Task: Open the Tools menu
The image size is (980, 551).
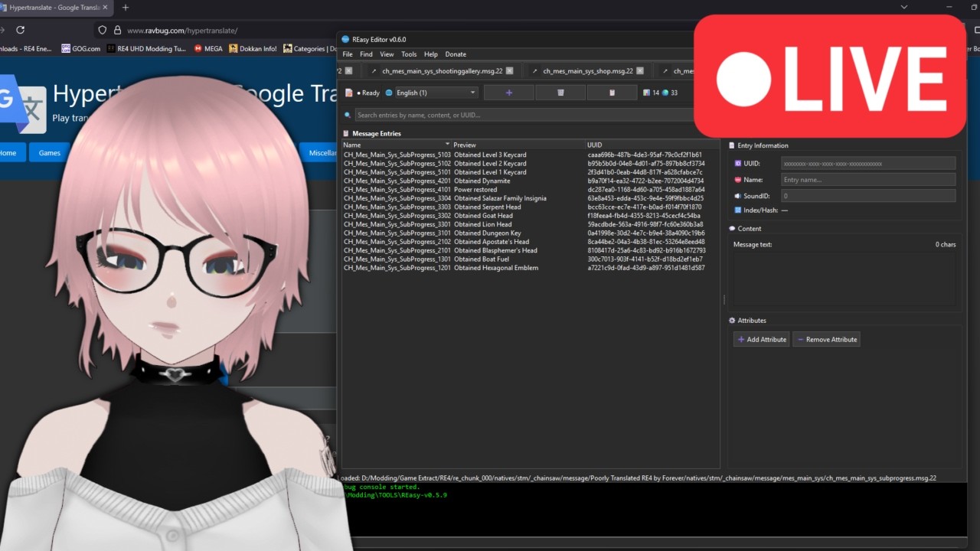Action: [409, 54]
